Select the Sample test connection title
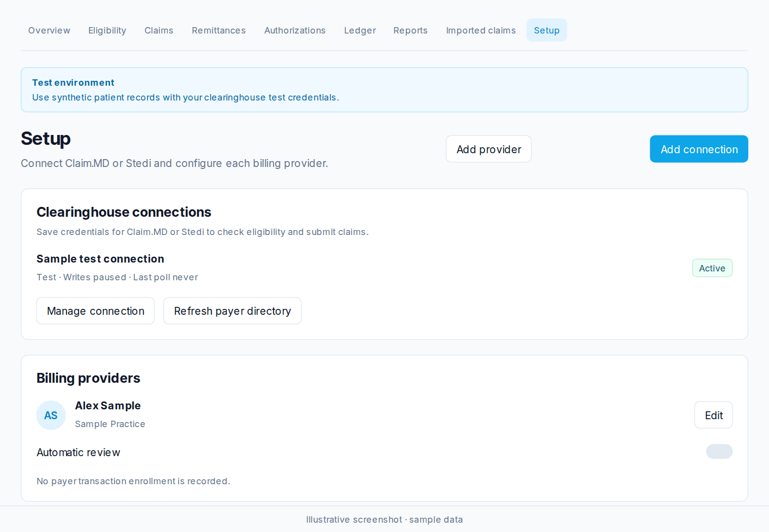This screenshot has height=532, width=769. click(x=100, y=259)
